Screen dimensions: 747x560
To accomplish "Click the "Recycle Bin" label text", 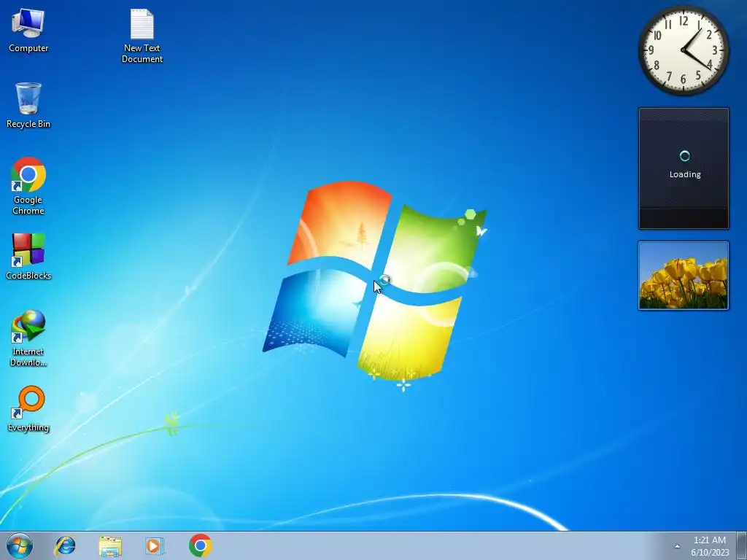I will click(28, 124).
